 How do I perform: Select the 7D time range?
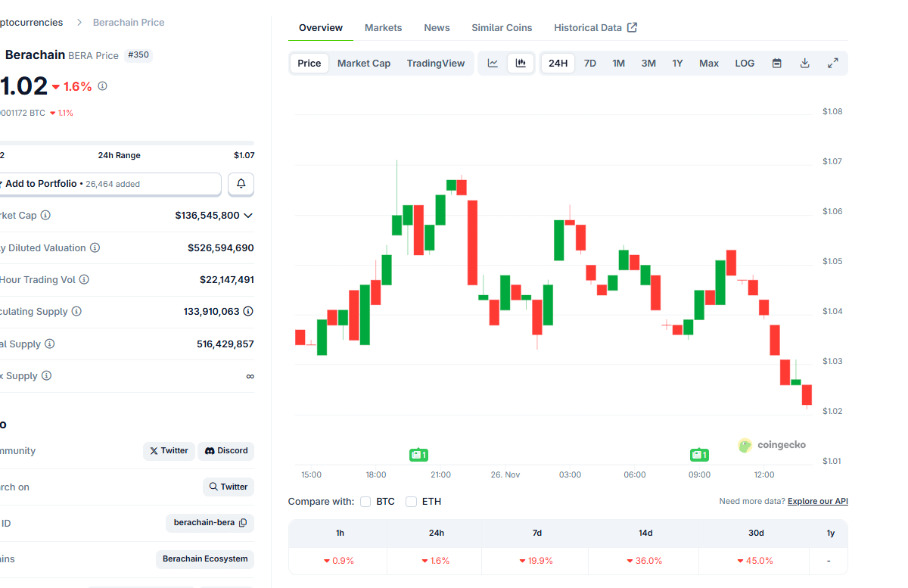point(590,64)
